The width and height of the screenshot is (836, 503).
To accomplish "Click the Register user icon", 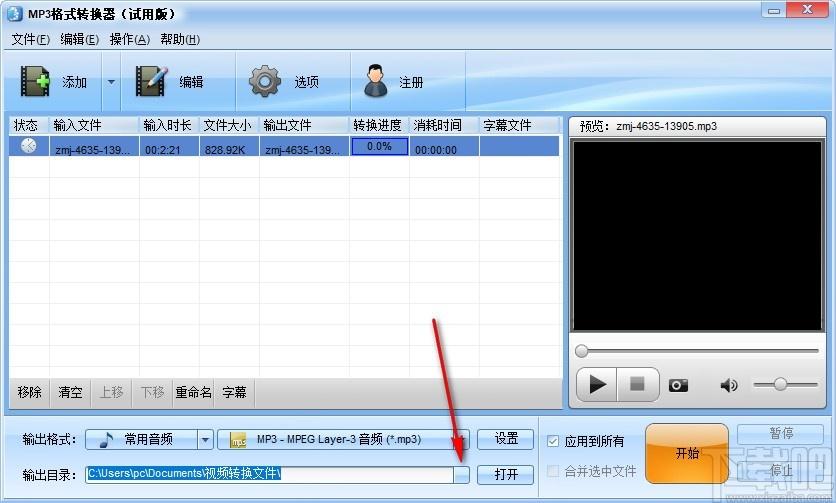I will tap(376, 81).
